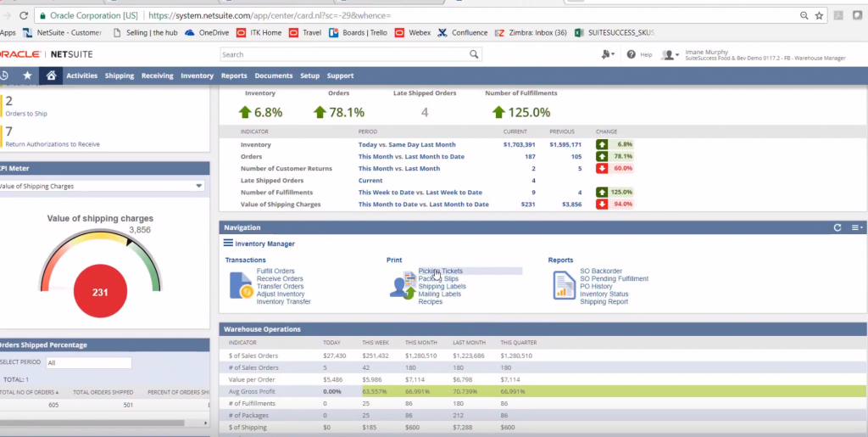Open the Recent Records clock icon
This screenshot has height=437, width=868.
coord(5,76)
